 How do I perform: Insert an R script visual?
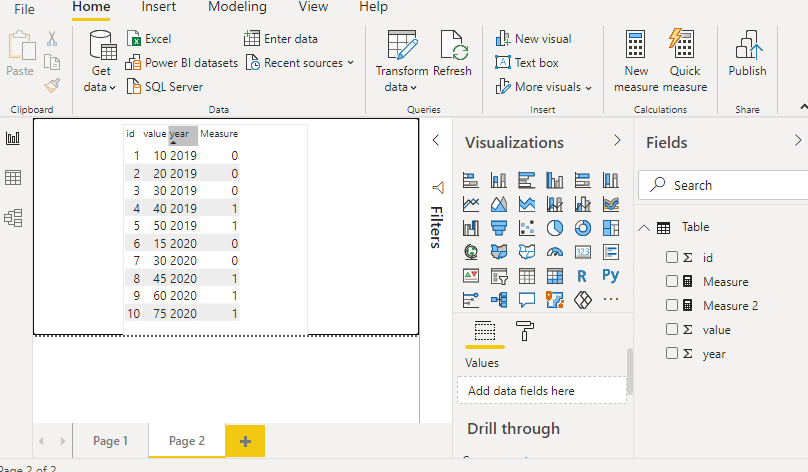582,276
